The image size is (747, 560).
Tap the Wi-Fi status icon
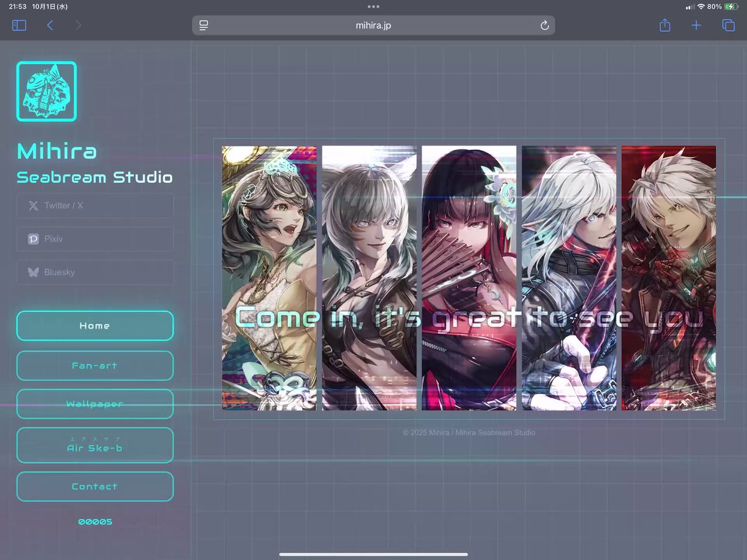tap(701, 6)
